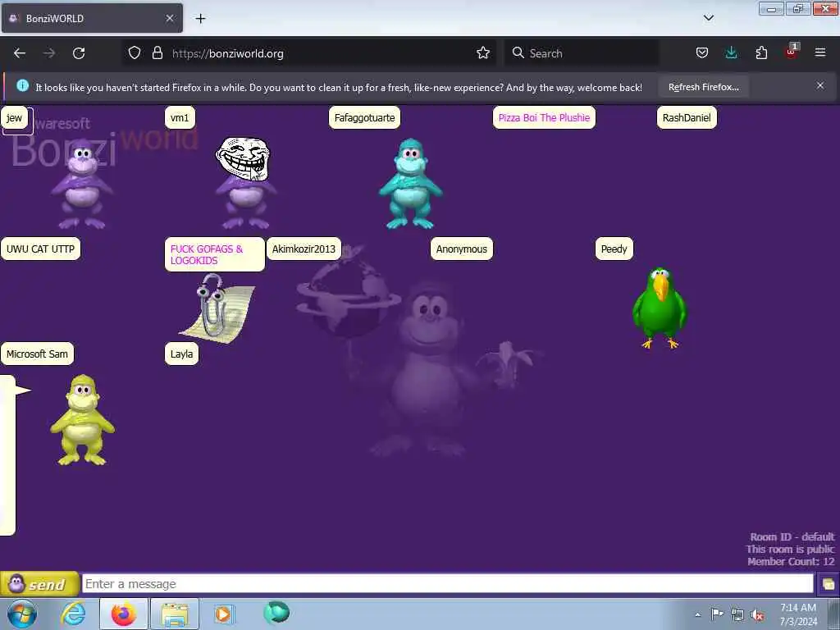Open the extensions puzzle icon
840x630 pixels.
tap(761, 52)
